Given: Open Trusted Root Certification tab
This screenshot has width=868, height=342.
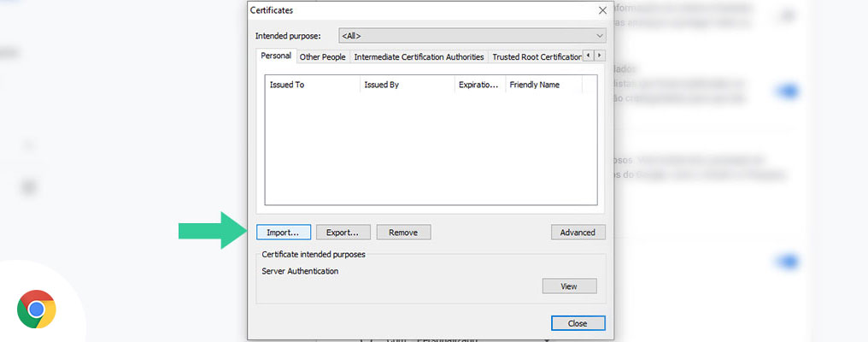Looking at the screenshot, I should pyautogui.click(x=536, y=56).
